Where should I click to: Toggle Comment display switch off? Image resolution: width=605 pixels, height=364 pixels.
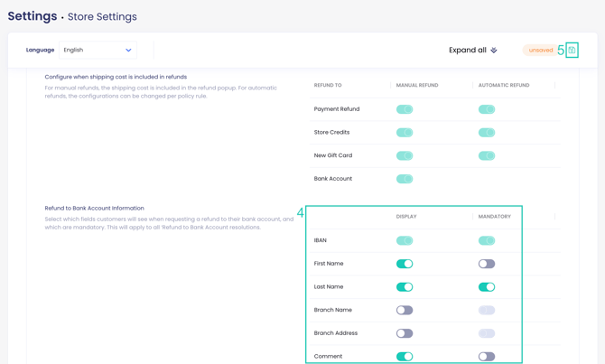pos(405,356)
